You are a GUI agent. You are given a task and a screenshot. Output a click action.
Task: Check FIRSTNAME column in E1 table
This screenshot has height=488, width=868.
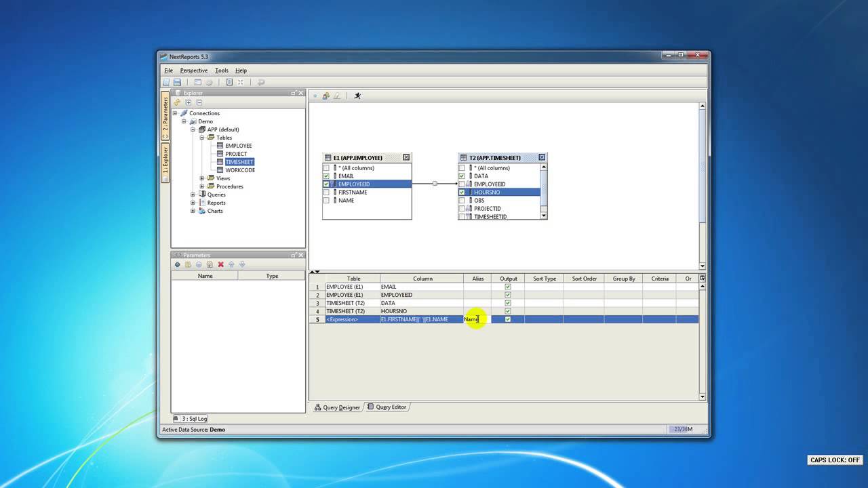pyautogui.click(x=326, y=192)
